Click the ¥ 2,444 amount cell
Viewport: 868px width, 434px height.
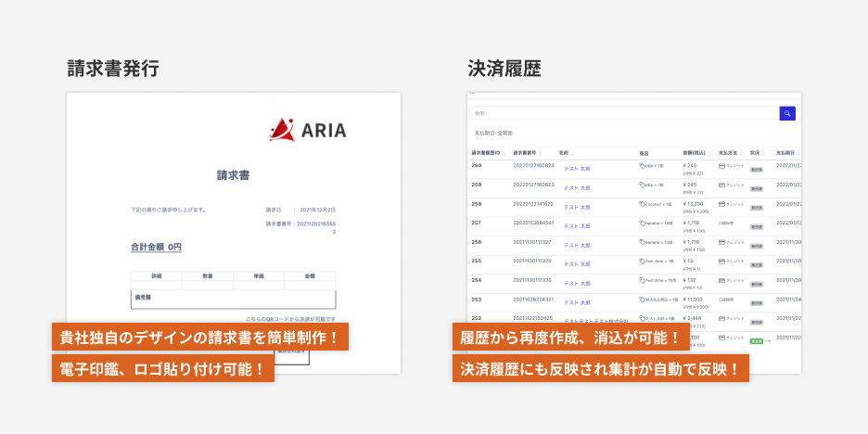(x=693, y=318)
